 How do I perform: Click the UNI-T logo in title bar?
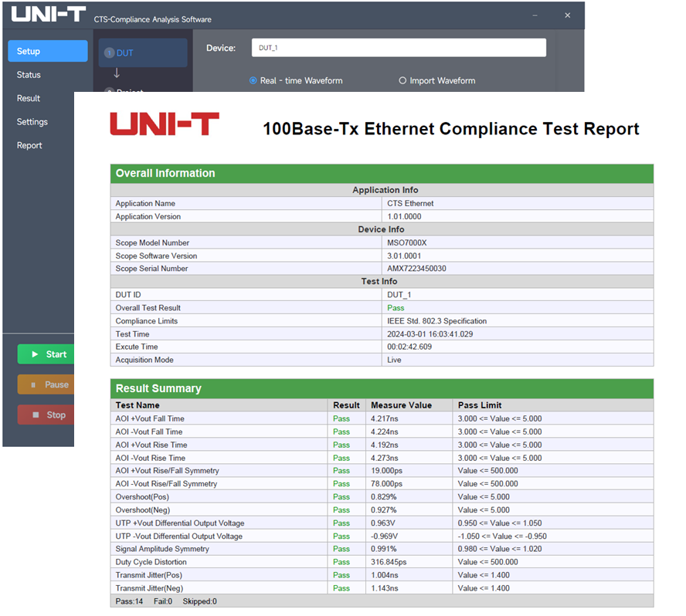pos(48,14)
